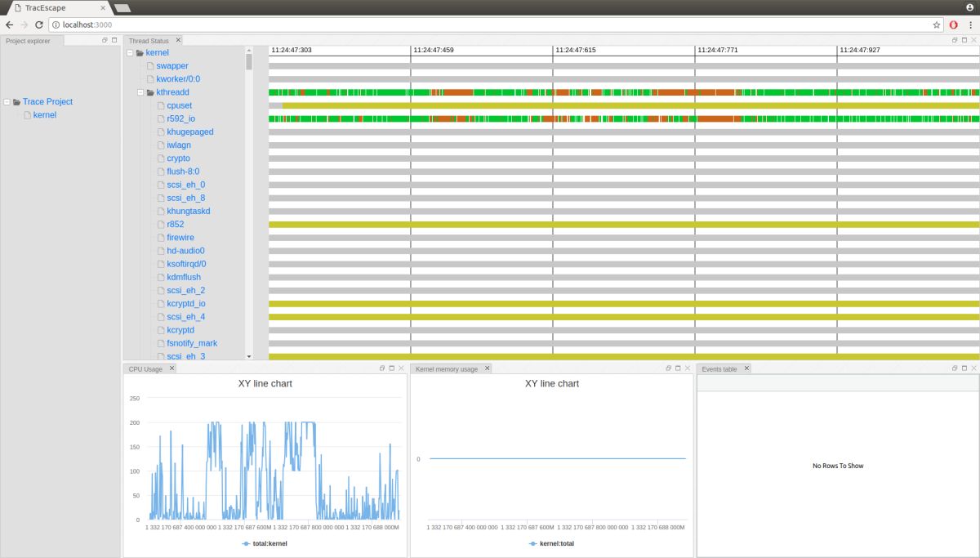Click the Trace Project folder icon

click(17, 102)
